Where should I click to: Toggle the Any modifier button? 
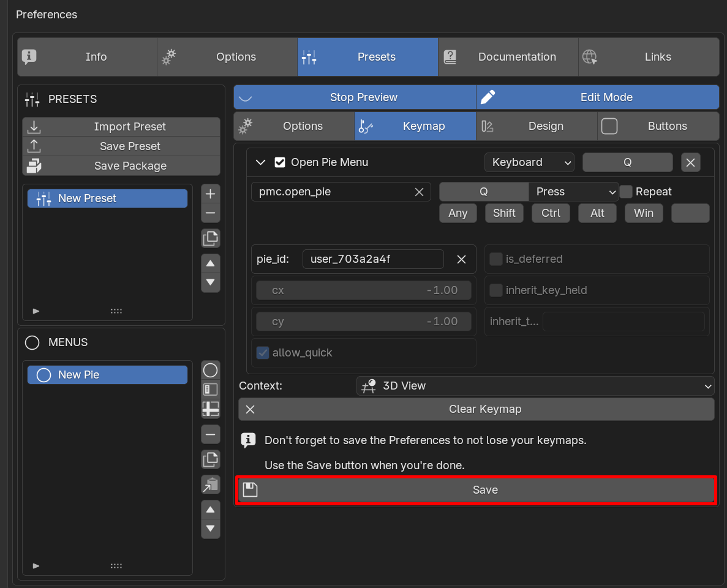click(458, 213)
